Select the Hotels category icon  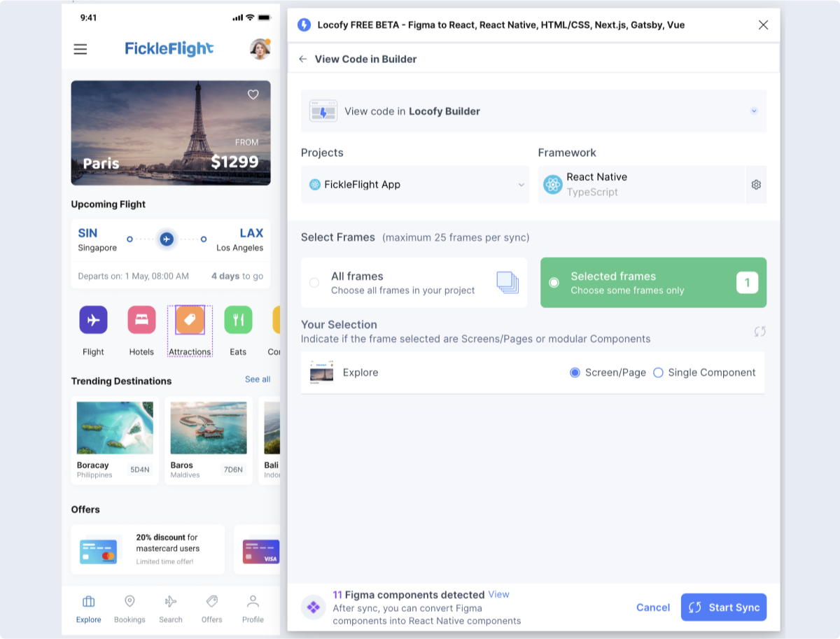[x=141, y=320]
